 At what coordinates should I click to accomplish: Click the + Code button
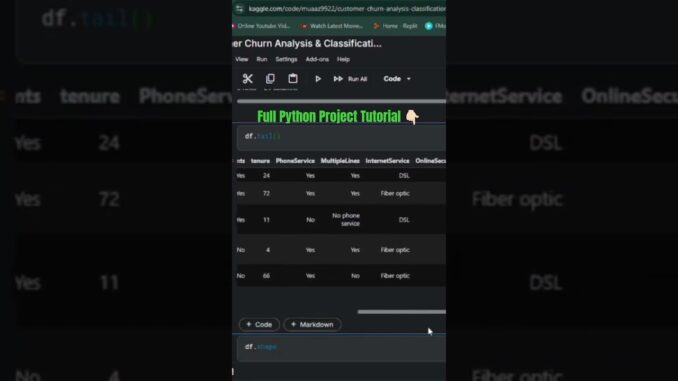[x=259, y=324]
